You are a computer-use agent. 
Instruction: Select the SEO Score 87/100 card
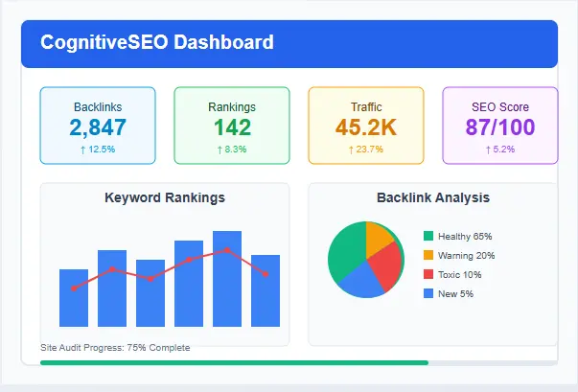point(499,126)
